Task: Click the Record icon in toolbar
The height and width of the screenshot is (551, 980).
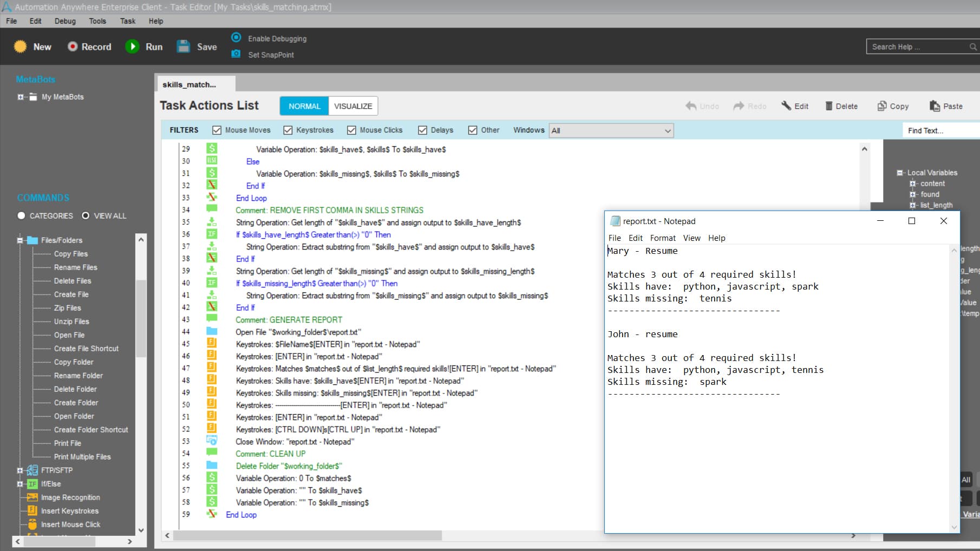Action: (x=73, y=47)
